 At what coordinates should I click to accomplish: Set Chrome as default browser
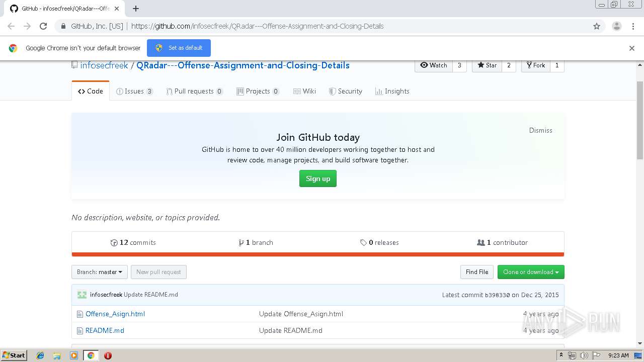(x=179, y=48)
